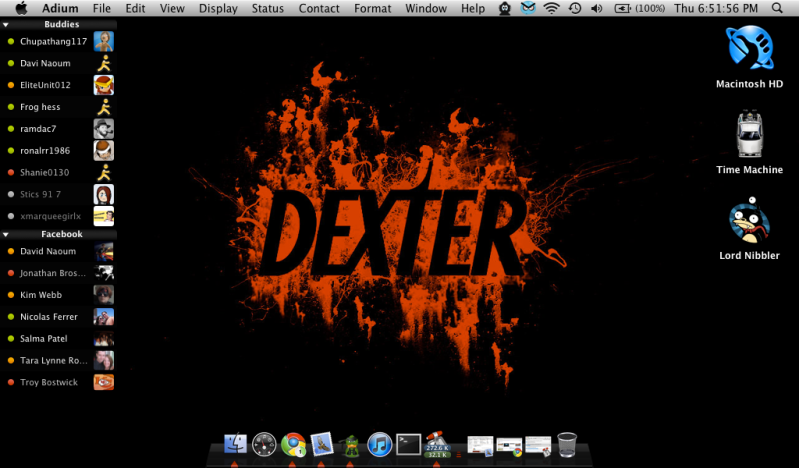Open the Adium application menu
Viewport: 799px width, 468px height.
(x=60, y=8)
